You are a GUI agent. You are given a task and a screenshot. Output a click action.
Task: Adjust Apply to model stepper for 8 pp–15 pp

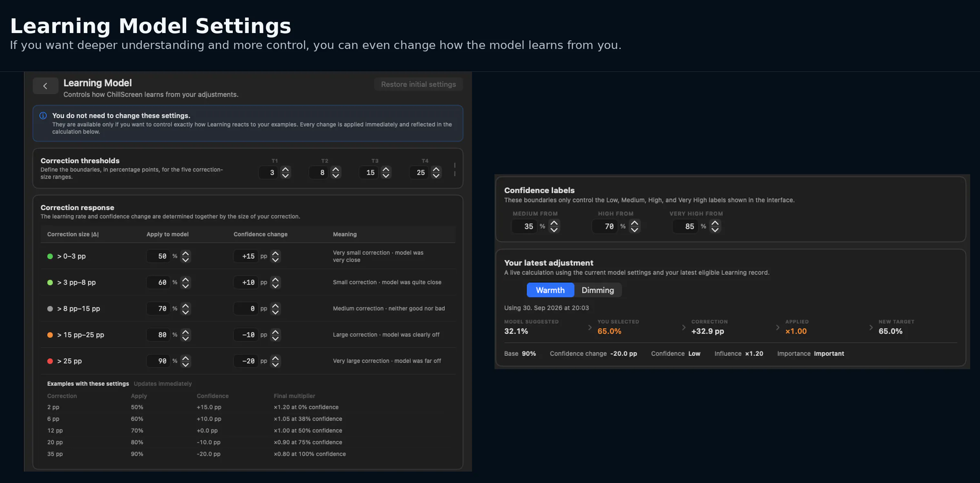click(185, 309)
